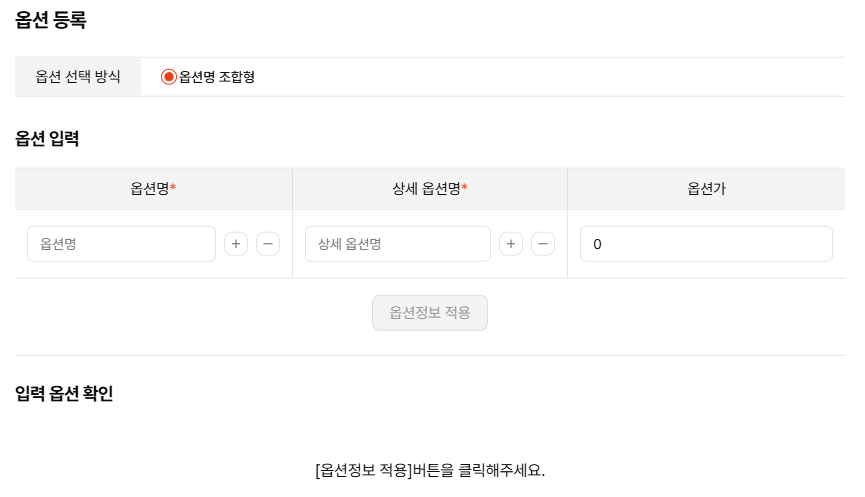Remove a row with 상세 옵션명 minus icon
Image resolution: width=865 pixels, height=497 pixels.
click(543, 244)
